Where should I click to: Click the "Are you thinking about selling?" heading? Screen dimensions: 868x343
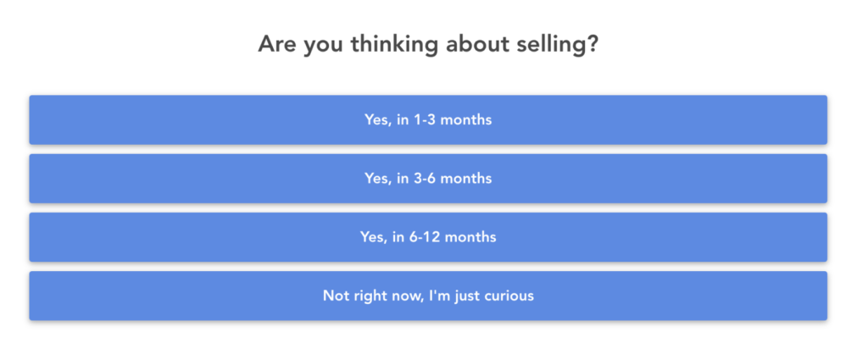(428, 44)
